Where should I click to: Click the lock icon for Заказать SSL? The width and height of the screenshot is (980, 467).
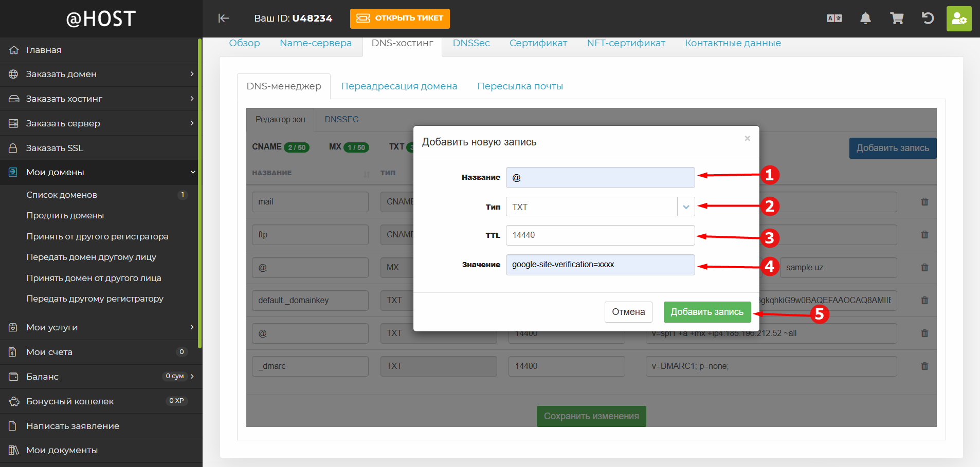coord(14,148)
